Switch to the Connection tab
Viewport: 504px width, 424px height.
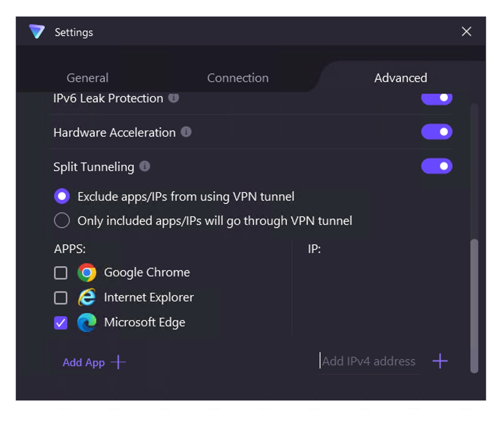pyautogui.click(x=238, y=78)
